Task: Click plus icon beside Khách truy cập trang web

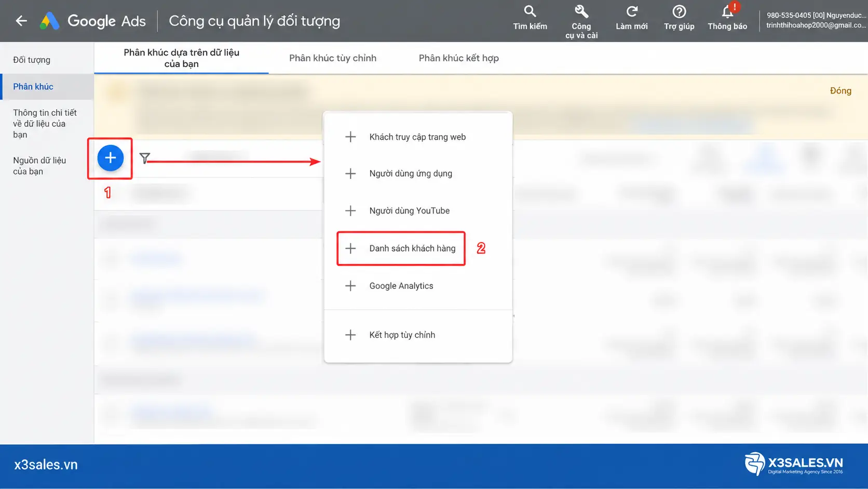Action: 350,137
